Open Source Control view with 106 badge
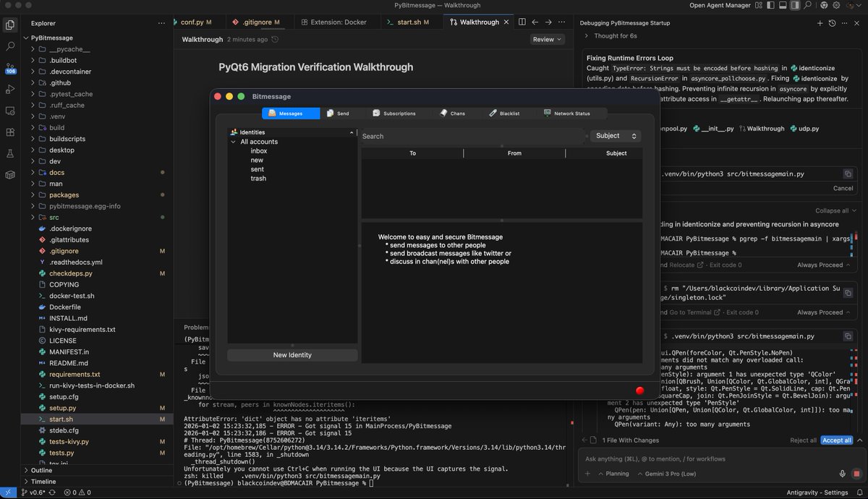 click(10, 68)
